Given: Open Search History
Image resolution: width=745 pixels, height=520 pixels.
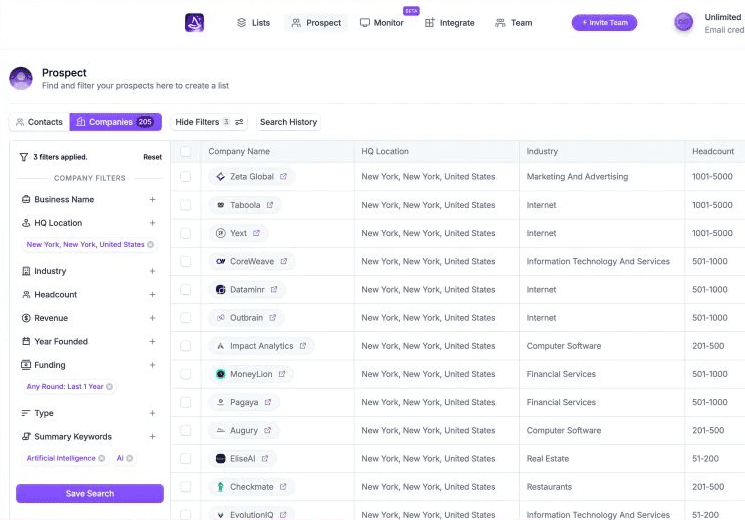Looking at the screenshot, I should [x=288, y=122].
